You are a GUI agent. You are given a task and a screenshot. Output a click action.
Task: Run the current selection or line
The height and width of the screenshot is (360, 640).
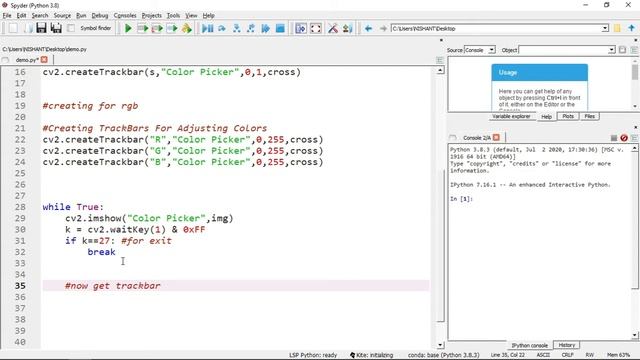tap(172, 28)
